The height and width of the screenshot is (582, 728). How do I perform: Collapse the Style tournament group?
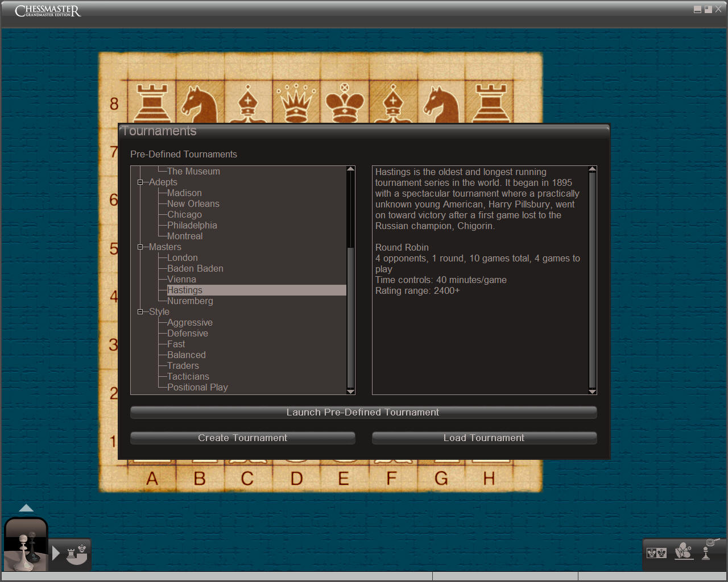[140, 312]
